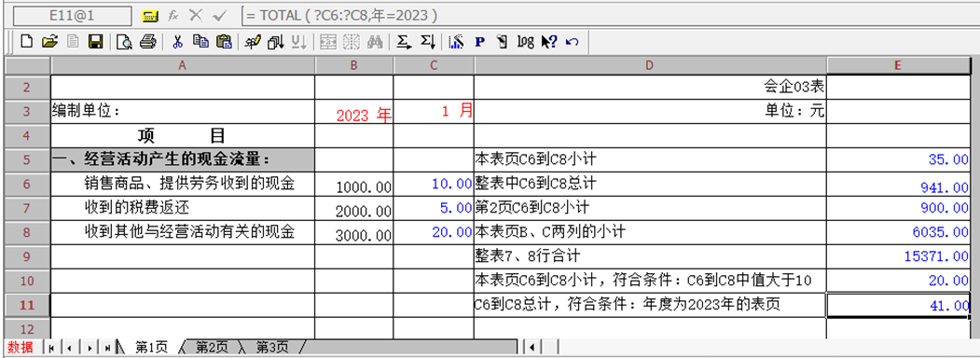The height and width of the screenshot is (358, 980).
Task: Click the cell containing 2023 年
Action: pos(354,112)
